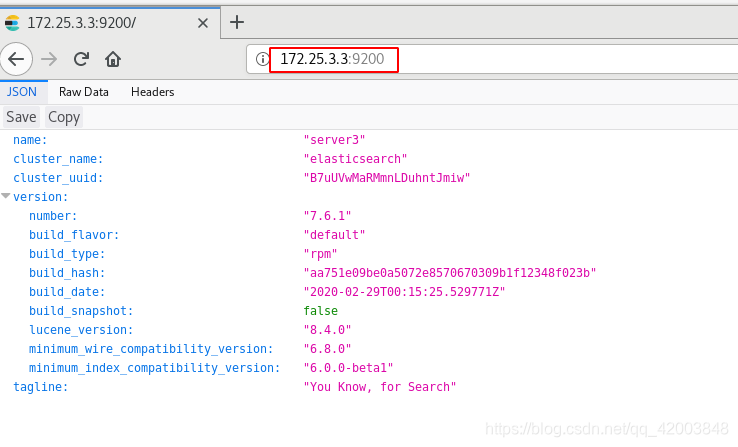The width and height of the screenshot is (738, 447).
Task: Select the cluster_name key
Action: (58, 159)
